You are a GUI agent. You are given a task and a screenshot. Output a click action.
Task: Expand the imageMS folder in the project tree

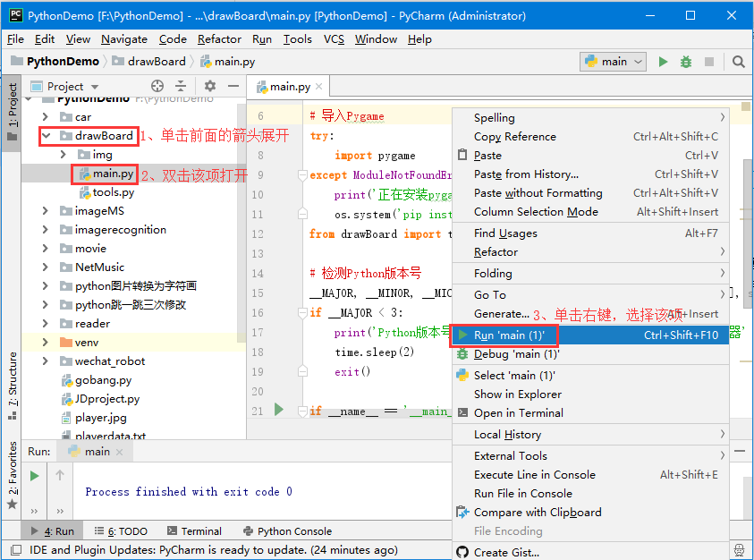pyautogui.click(x=46, y=211)
